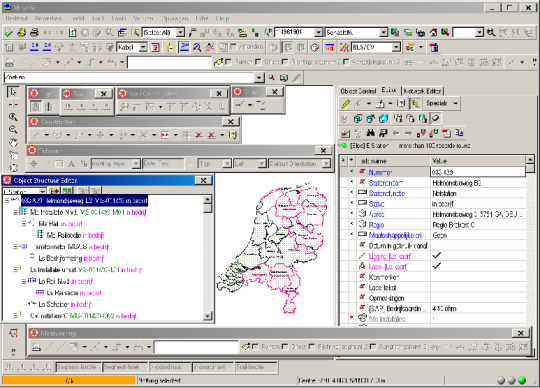Open the Kabel dropdown list
The width and height of the screenshot is (540, 388).
pos(143,48)
